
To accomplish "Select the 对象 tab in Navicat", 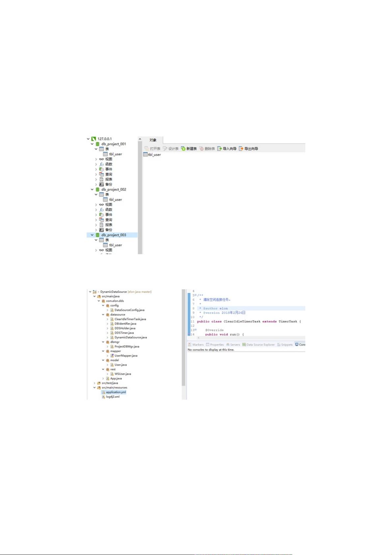I will coord(153,140).
